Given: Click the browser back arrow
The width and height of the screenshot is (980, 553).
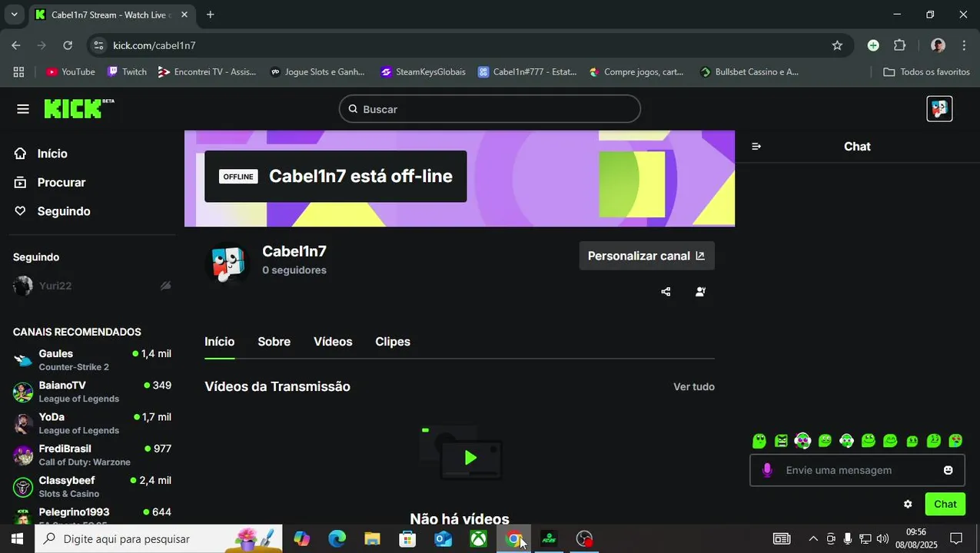Looking at the screenshot, I should [16, 45].
